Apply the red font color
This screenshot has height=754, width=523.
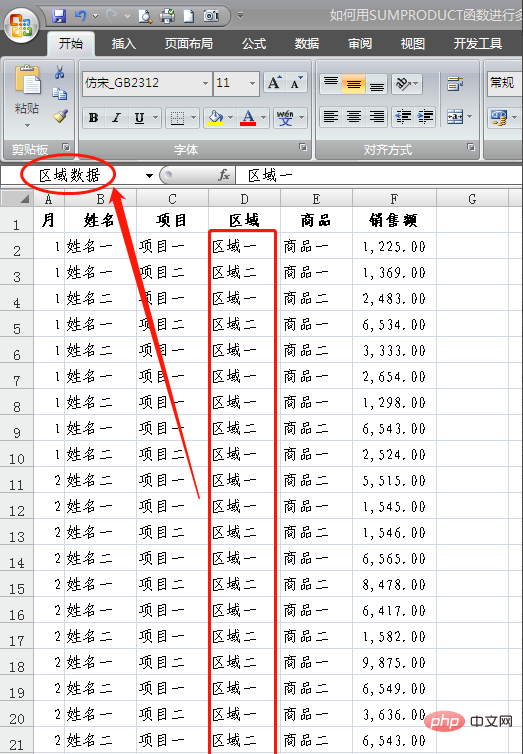pyautogui.click(x=248, y=117)
